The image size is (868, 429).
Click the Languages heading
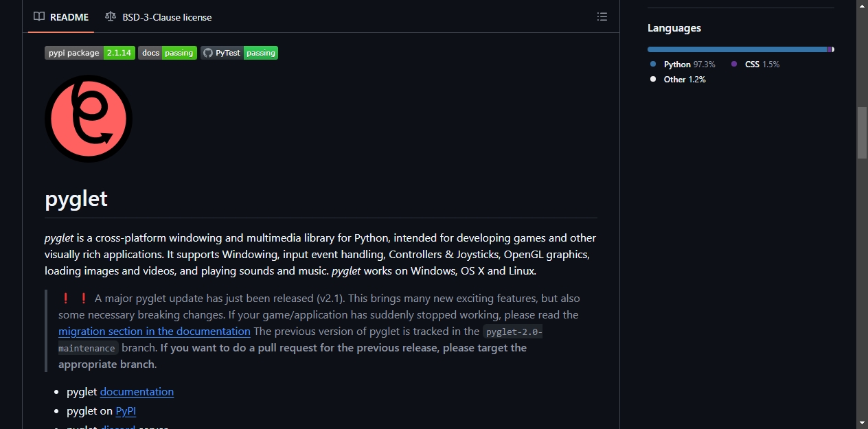674,28
